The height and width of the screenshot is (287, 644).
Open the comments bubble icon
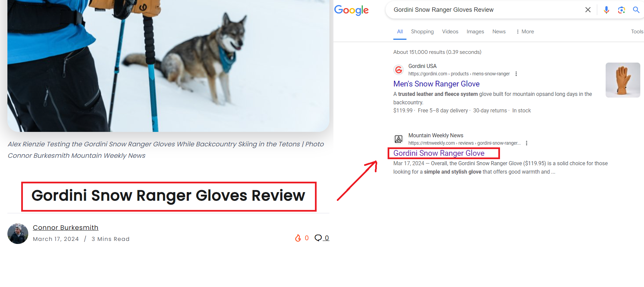click(318, 238)
